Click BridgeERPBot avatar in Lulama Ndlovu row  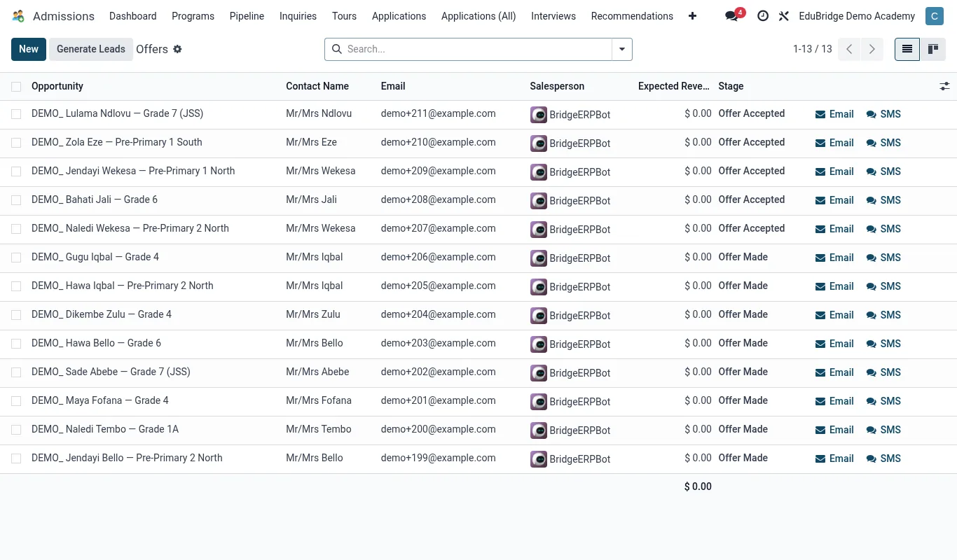coord(539,115)
